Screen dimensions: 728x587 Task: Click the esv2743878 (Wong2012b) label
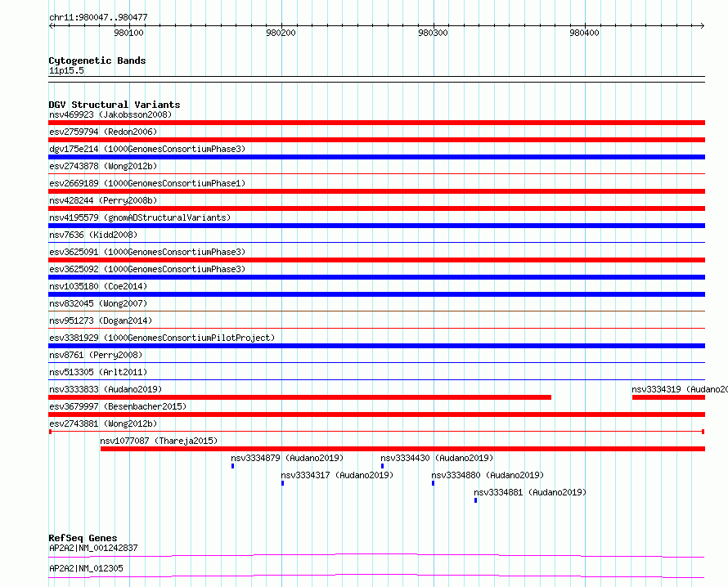click(x=103, y=166)
